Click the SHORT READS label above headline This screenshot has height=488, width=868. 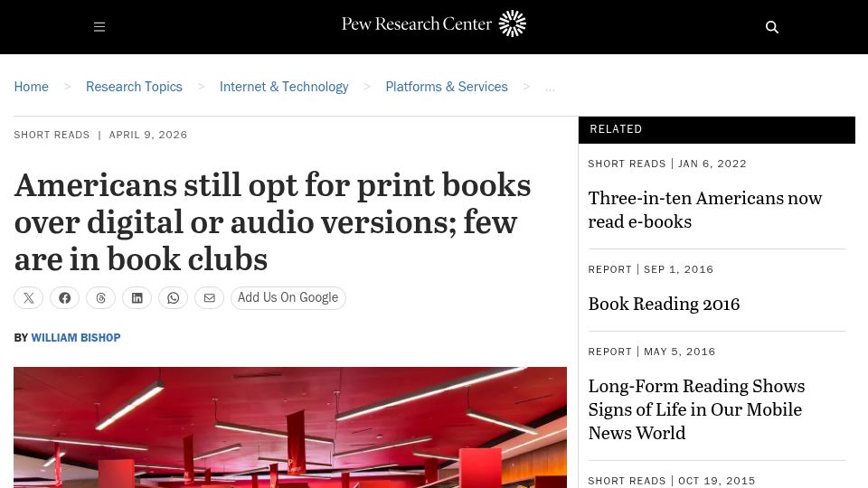pyautogui.click(x=52, y=135)
